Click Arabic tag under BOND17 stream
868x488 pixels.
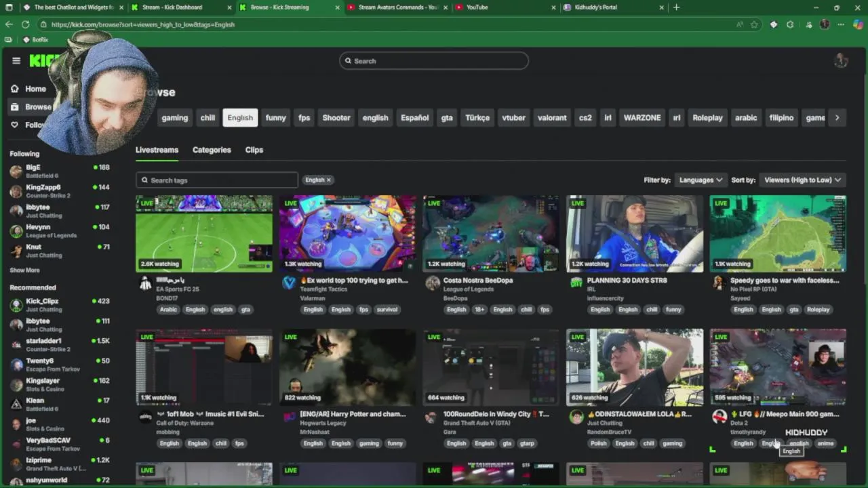(168, 309)
